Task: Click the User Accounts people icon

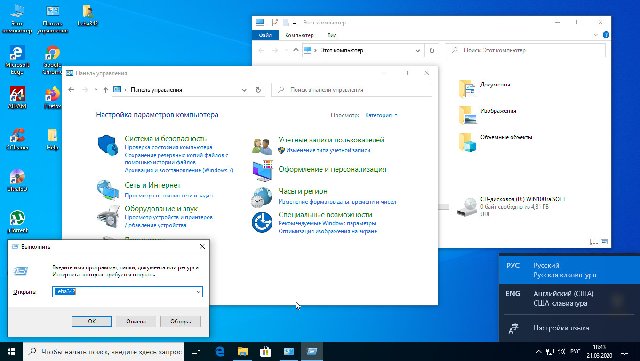Action: click(x=262, y=146)
